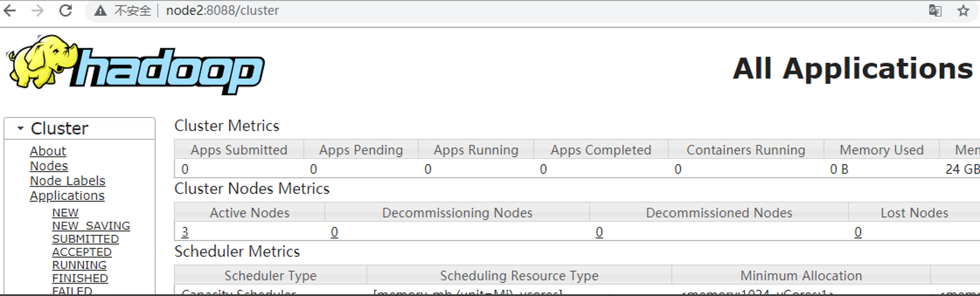Filter applications by ACCEPTED state

82,252
